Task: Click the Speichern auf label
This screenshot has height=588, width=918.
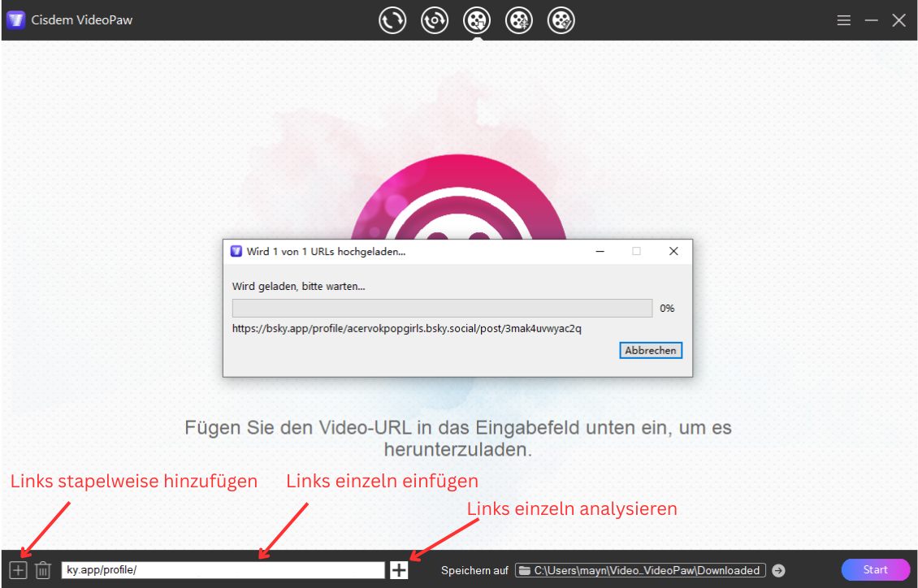Action: coord(474,570)
